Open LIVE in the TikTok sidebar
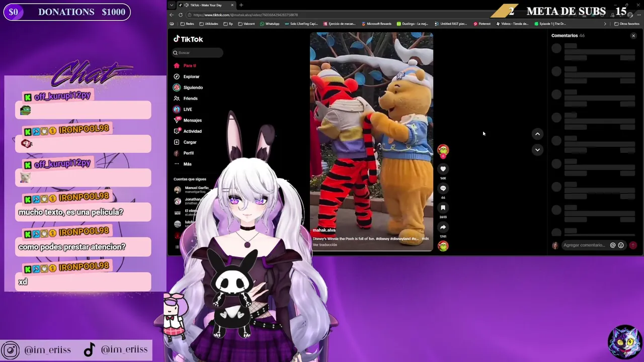Viewport: 644px width, 362px height. point(183,109)
